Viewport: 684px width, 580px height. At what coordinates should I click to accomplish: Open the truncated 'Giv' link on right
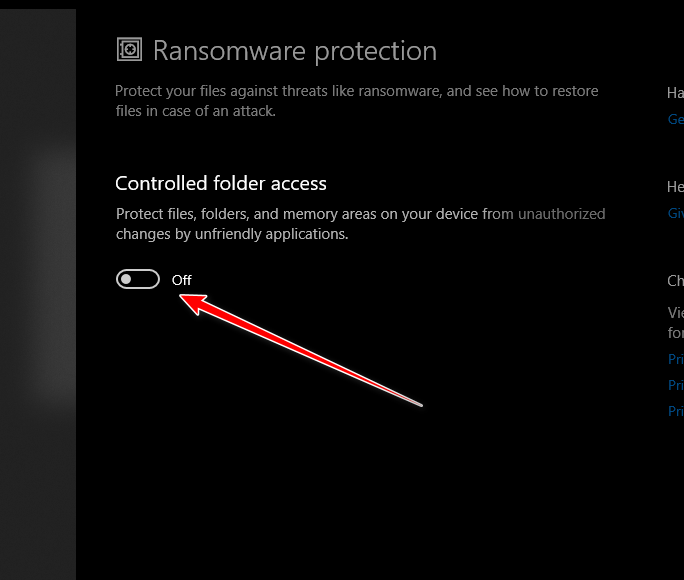675,213
